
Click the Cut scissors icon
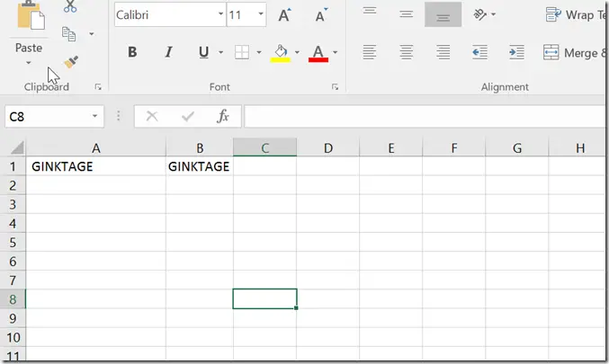[70, 6]
